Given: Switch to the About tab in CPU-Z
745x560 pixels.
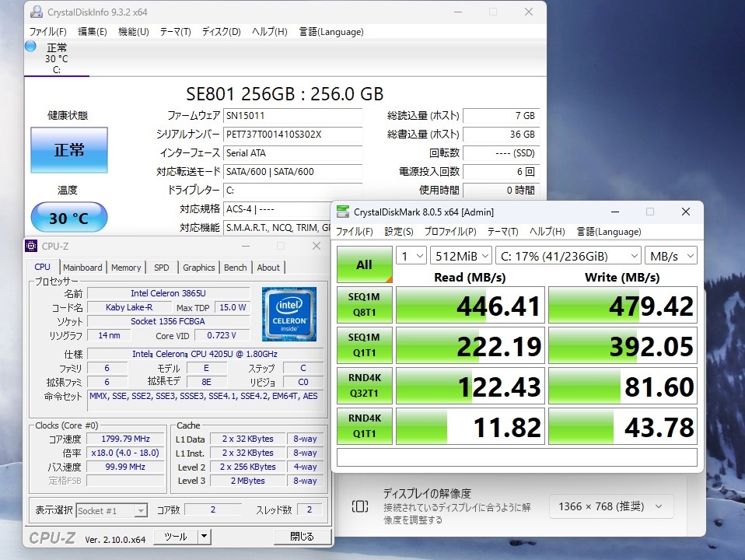Looking at the screenshot, I should [x=268, y=268].
